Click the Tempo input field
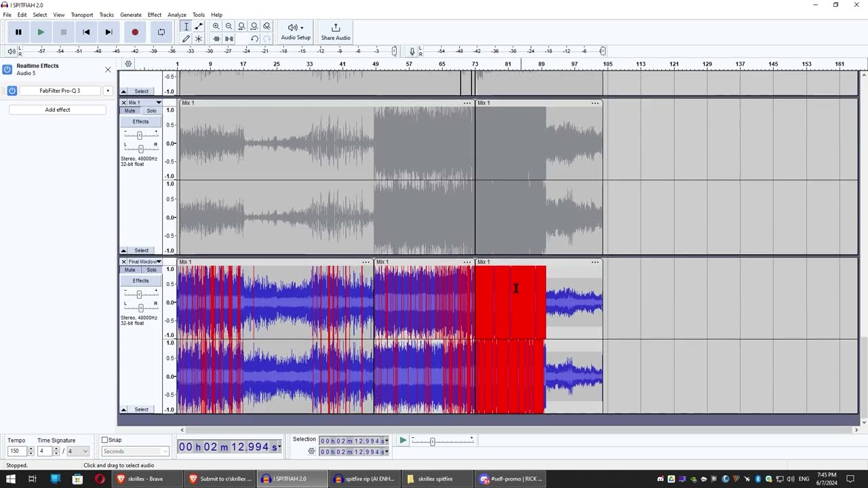Screen dimensions: 868x488 pos(17,451)
